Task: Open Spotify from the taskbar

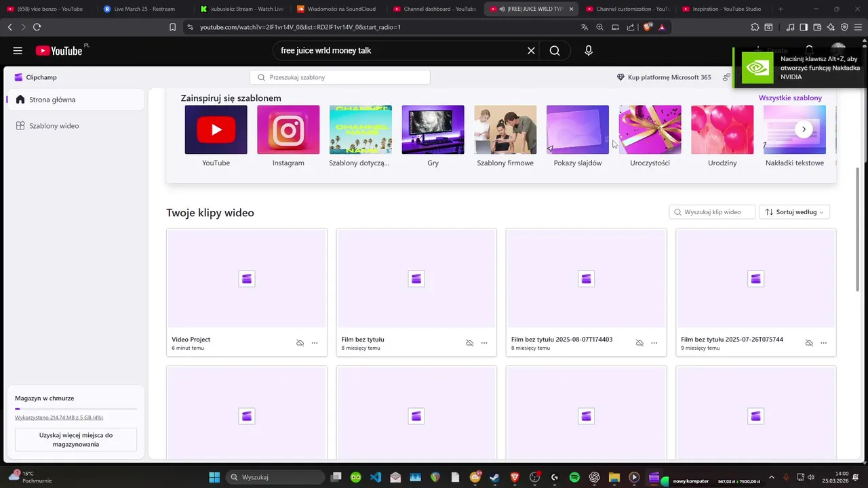Action: [x=574, y=477]
